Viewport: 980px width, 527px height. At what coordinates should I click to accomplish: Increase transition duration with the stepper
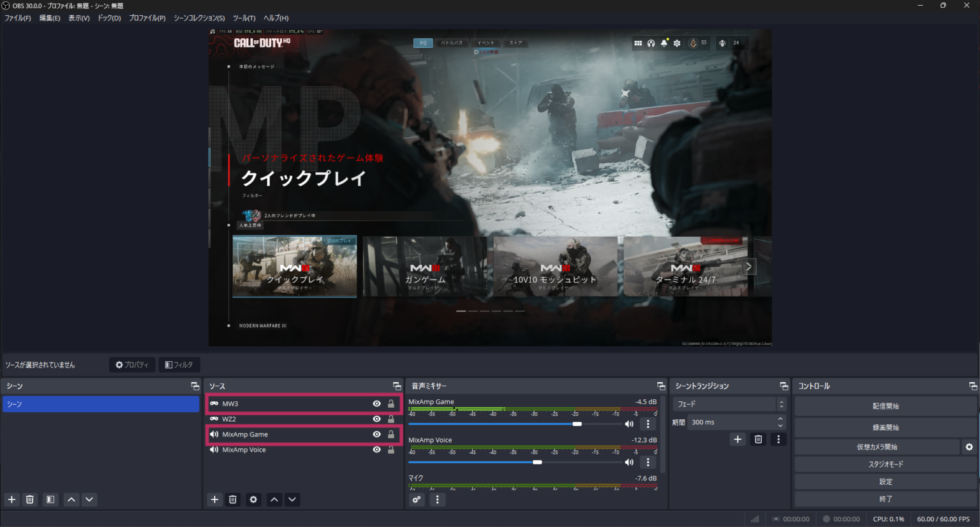point(779,419)
